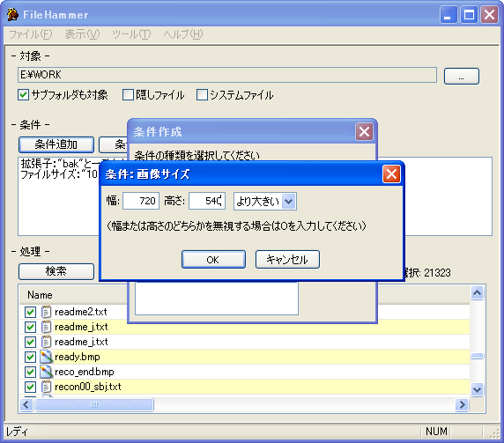Click the text icon beside recon00_sbj.txt
Viewport: 504px width, 443px height.
47,387
